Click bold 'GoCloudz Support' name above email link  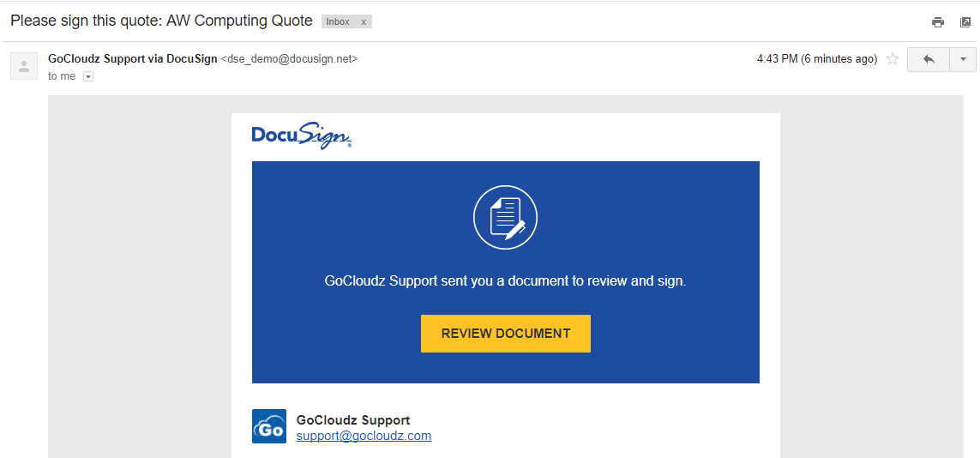pos(353,420)
